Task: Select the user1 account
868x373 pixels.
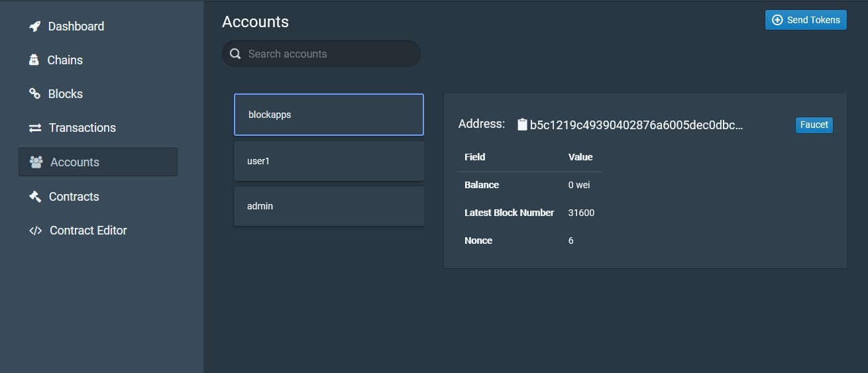Action: [x=329, y=161]
